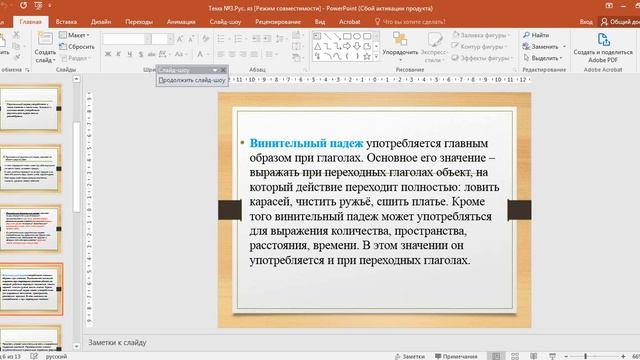The image size is (640, 360).
Task: Start slideshow from status bar icon
Action: (x=552, y=356)
